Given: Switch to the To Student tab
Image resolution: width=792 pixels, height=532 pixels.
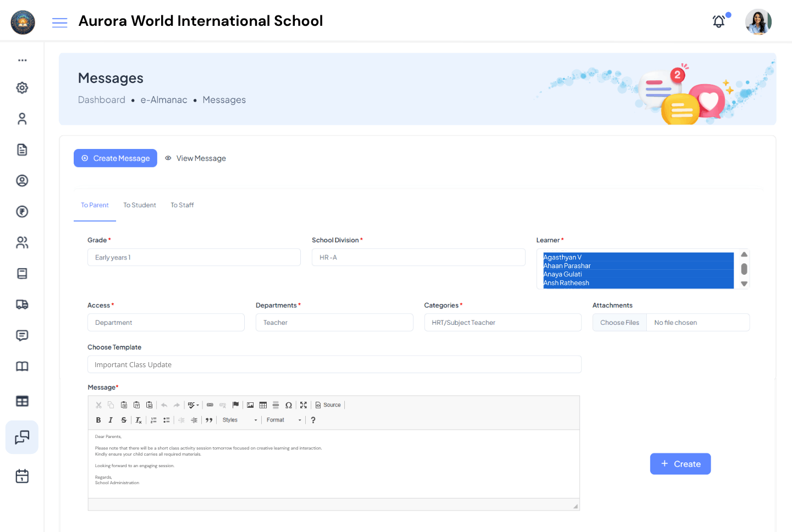Looking at the screenshot, I should 140,205.
